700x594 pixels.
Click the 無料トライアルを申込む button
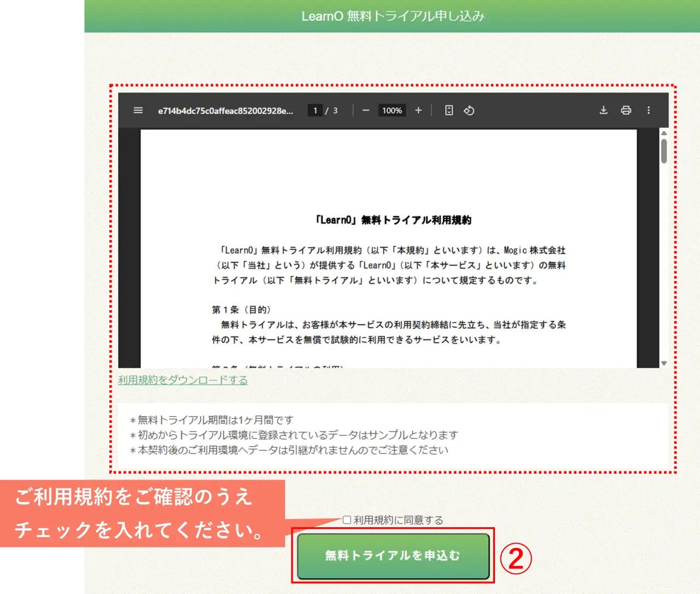[x=393, y=556]
